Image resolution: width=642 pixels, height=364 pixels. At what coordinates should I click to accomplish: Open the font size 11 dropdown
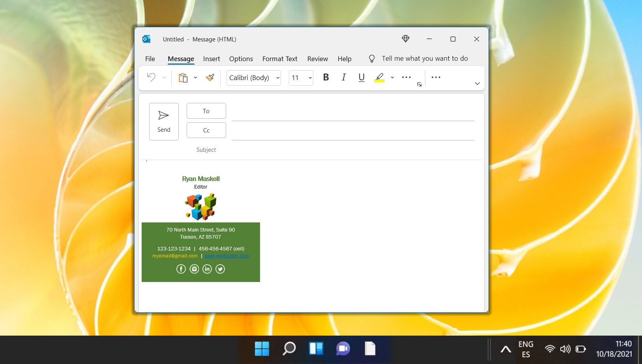click(x=310, y=78)
